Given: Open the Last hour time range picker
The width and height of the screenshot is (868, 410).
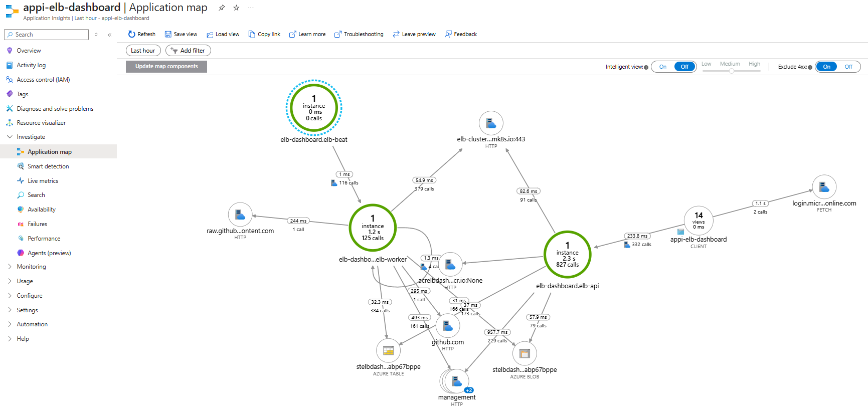Looking at the screenshot, I should point(143,51).
